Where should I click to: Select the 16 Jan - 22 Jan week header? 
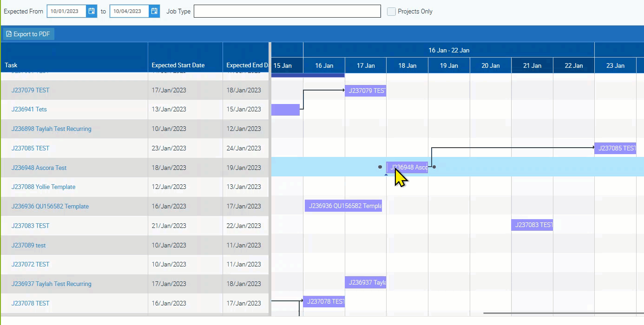point(448,50)
